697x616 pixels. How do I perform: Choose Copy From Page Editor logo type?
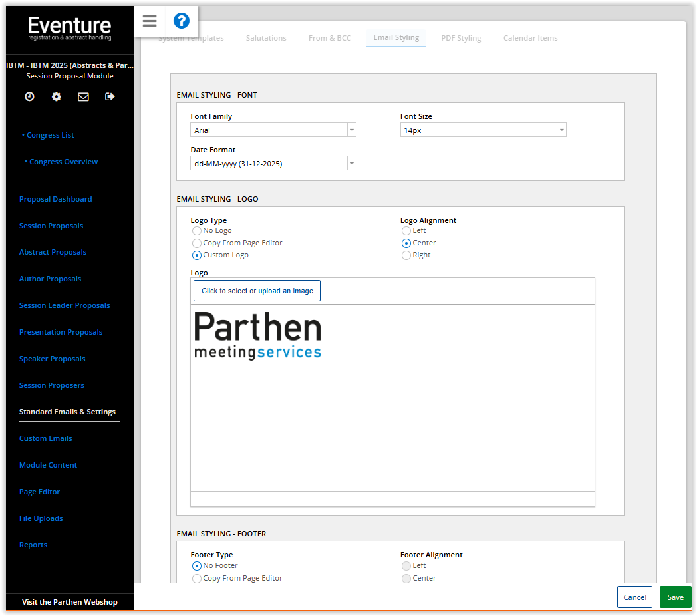tap(196, 243)
